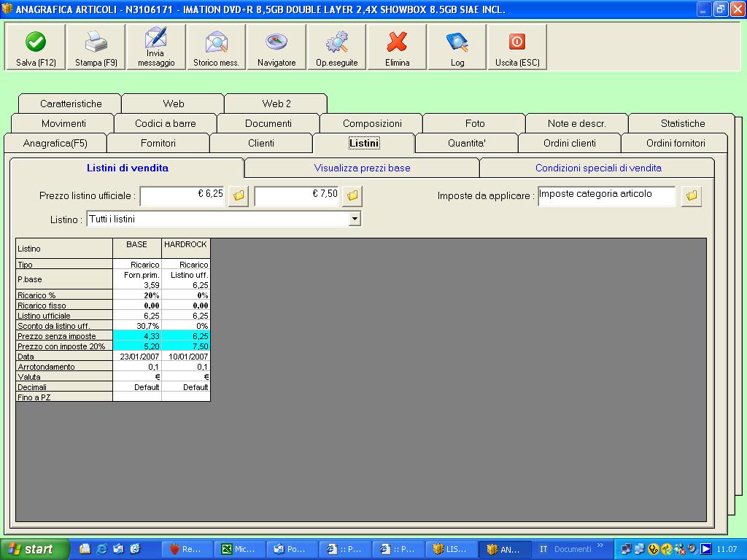Viewport: 747px width, 560px height.
Task: Select the Listini di vendita sub-tab
Action: pos(127,168)
